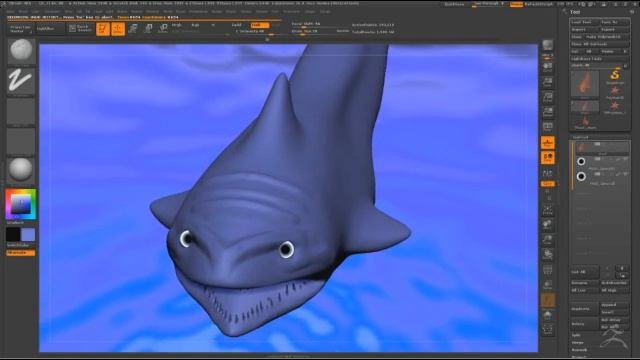Click the Append subtool button

[614, 305]
